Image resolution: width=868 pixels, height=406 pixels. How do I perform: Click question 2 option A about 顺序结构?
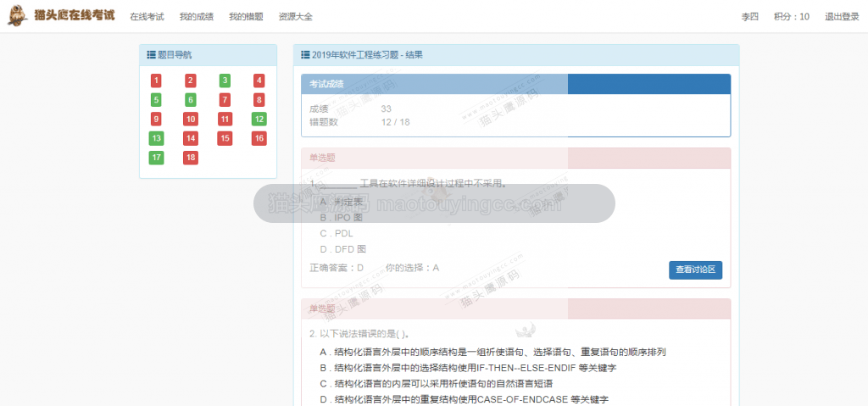(492, 353)
